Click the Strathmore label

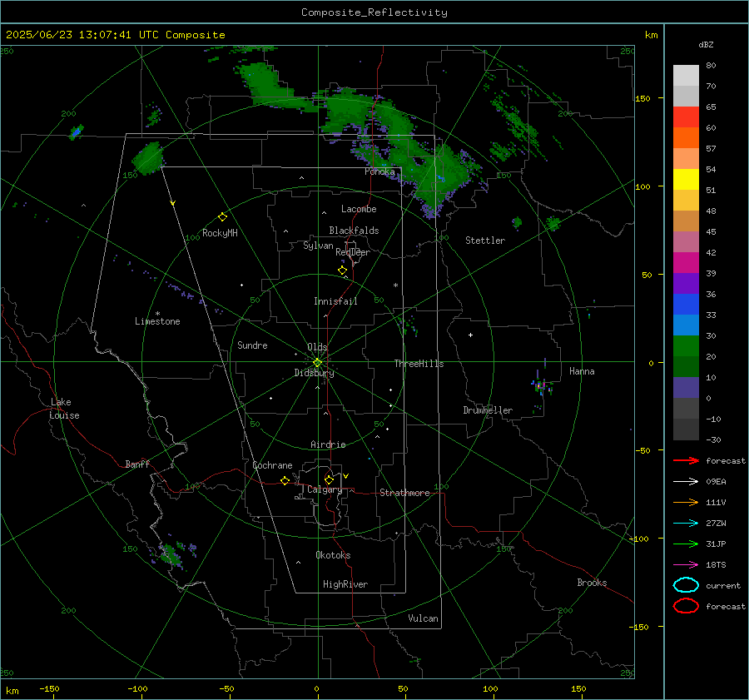[404, 493]
